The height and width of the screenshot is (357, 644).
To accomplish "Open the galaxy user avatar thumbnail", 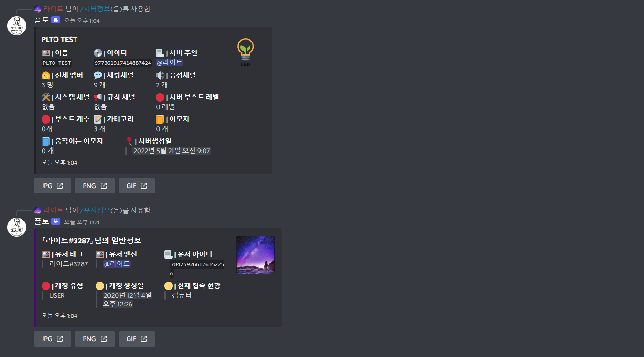I will coord(256,255).
